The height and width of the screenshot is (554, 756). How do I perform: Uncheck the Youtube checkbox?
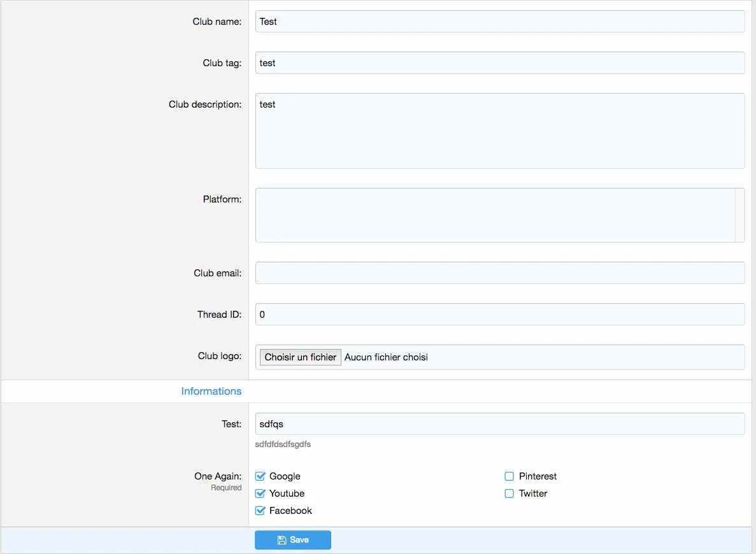tap(260, 494)
